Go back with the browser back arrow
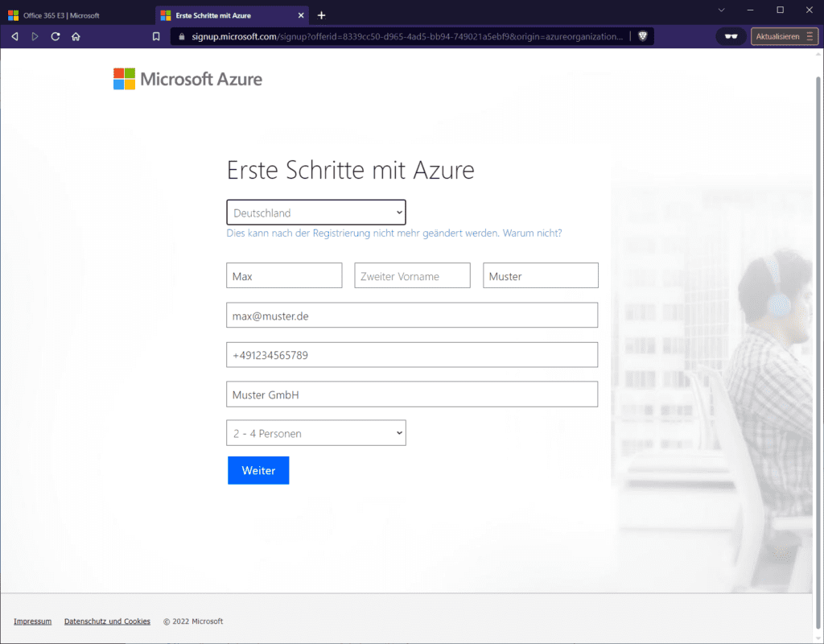This screenshot has width=824, height=644. point(14,36)
